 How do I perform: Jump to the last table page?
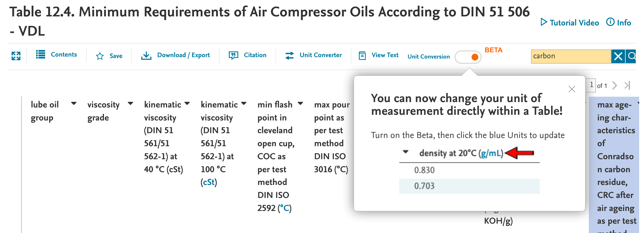tap(627, 85)
